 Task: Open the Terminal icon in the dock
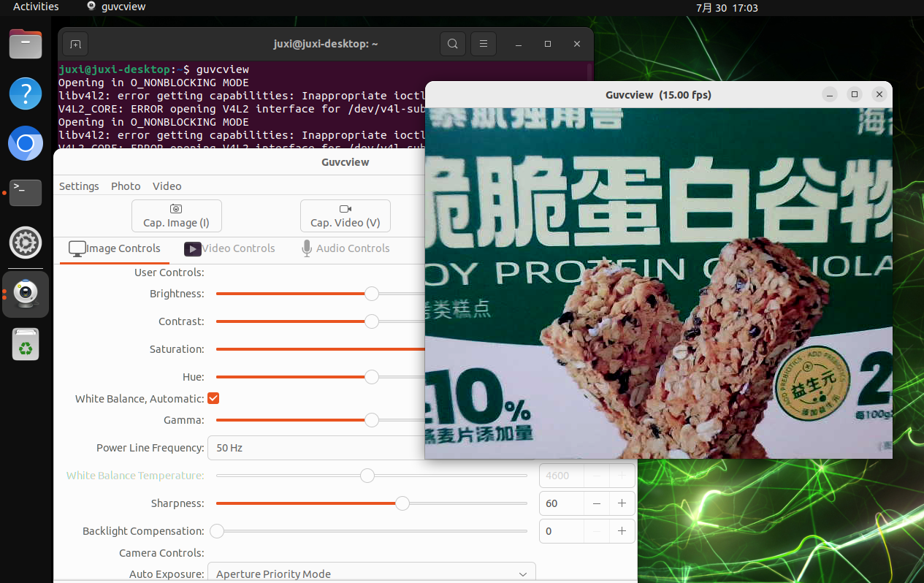pos(26,193)
